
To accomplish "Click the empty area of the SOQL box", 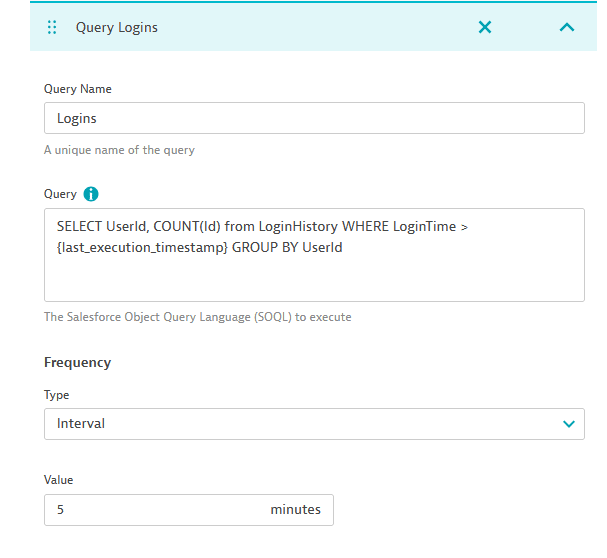I will tap(313, 278).
